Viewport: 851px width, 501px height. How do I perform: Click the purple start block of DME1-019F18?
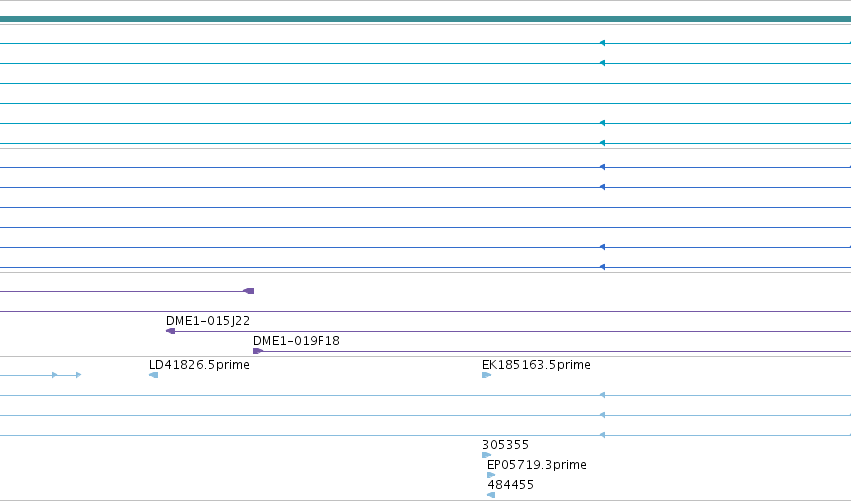coord(258,351)
